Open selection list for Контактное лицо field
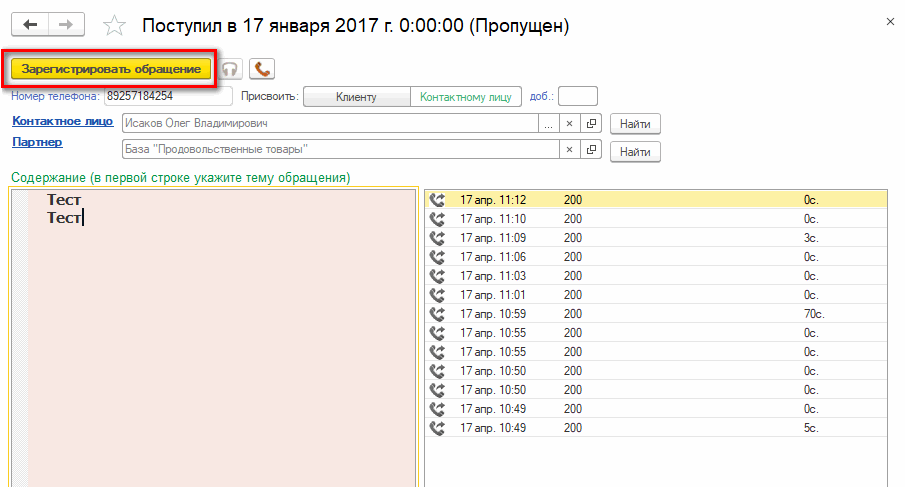Viewport: 905px width, 487px height. pyautogui.click(x=548, y=124)
